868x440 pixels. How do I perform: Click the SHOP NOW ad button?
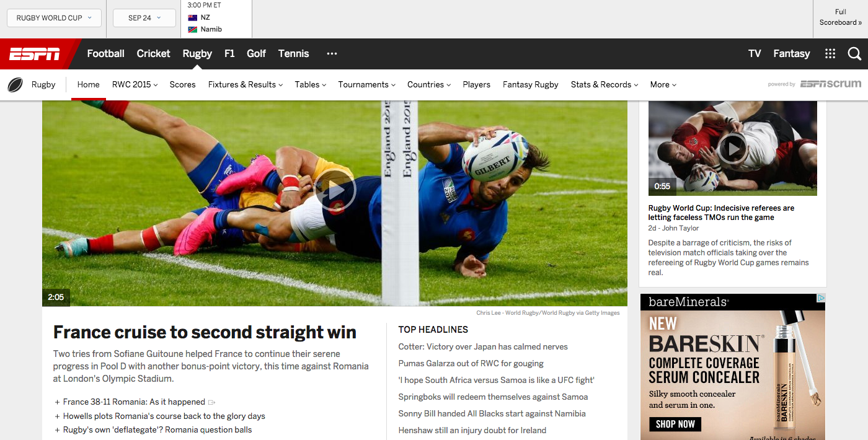(675, 425)
